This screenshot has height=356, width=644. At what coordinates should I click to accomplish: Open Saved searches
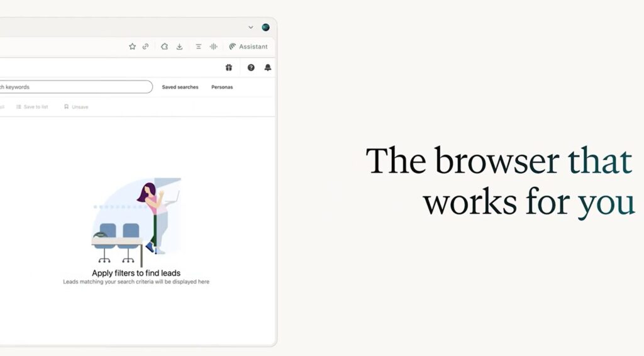click(180, 87)
